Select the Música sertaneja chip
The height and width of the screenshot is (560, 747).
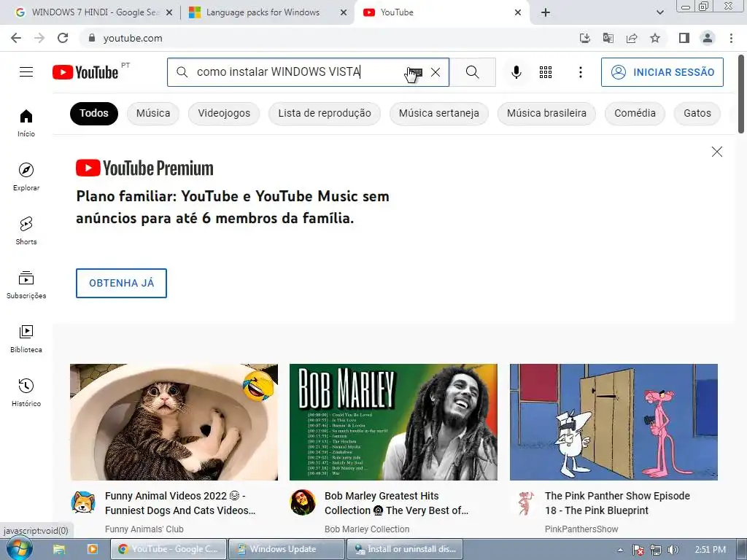[x=438, y=113]
